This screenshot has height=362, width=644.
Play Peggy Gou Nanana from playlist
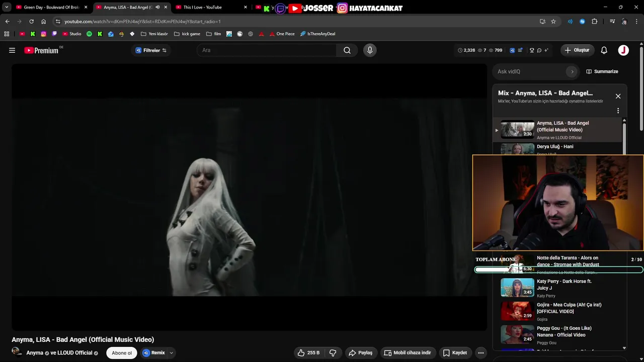pos(557,335)
